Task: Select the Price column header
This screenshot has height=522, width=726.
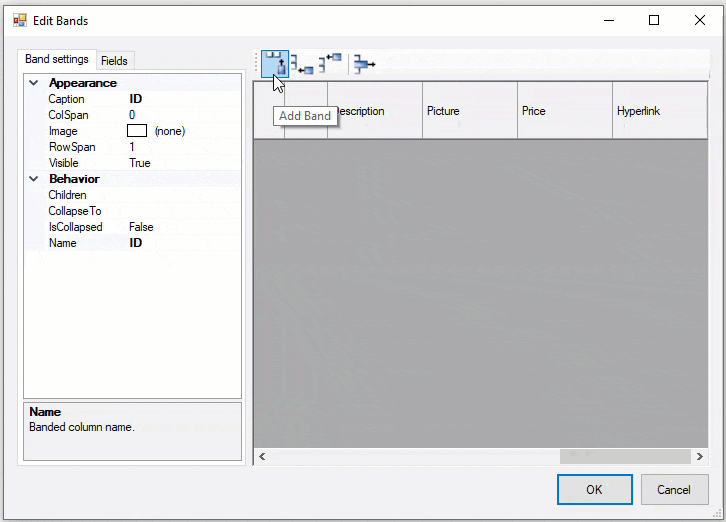Action: pos(563,111)
